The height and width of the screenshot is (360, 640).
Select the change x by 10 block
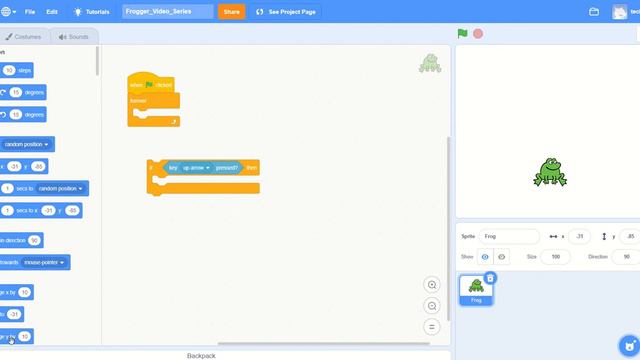point(16,292)
